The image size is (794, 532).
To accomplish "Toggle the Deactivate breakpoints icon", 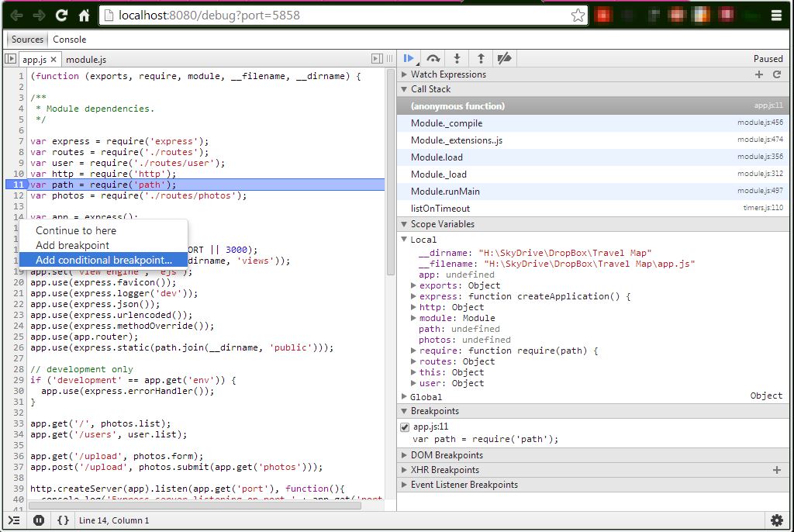I will click(x=505, y=58).
